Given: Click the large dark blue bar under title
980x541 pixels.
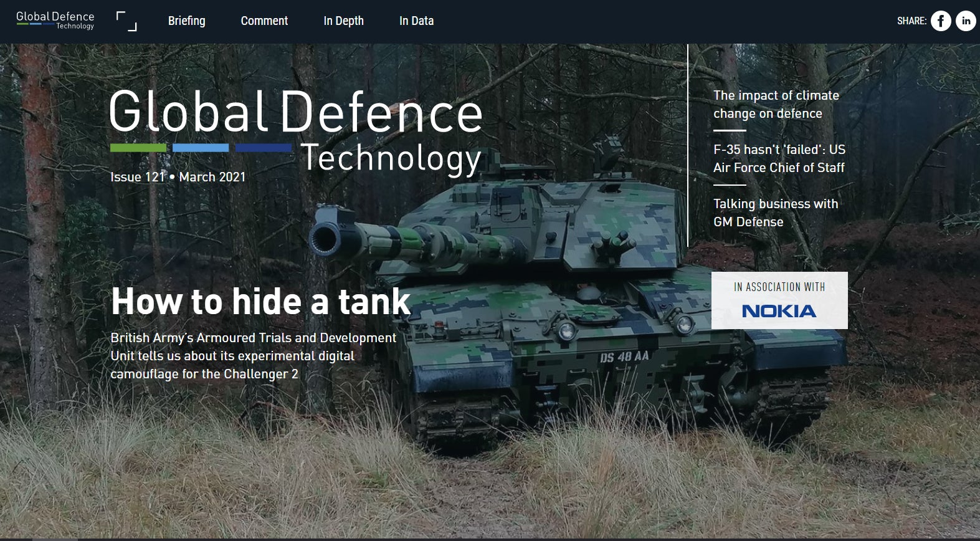Looking at the screenshot, I should click(263, 148).
